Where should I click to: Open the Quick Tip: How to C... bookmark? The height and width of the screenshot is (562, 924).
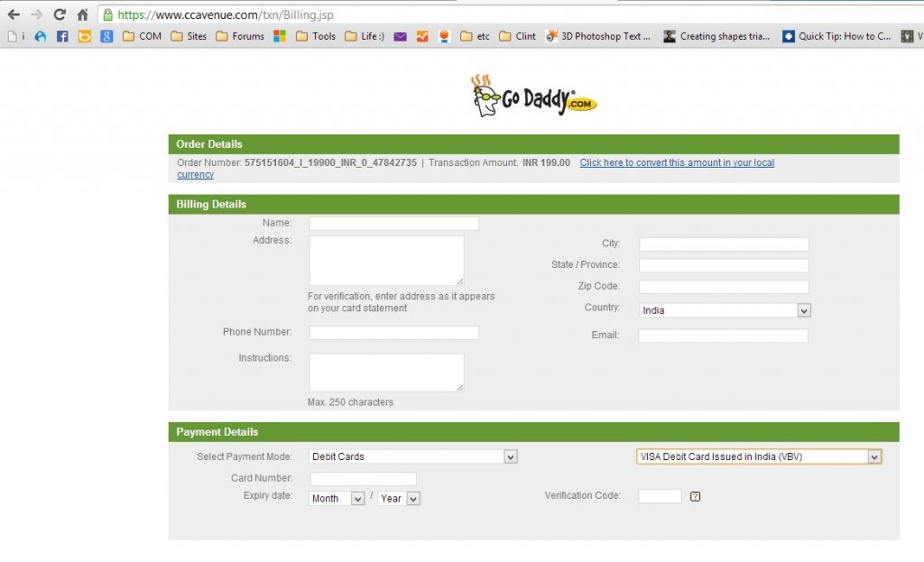(836, 36)
